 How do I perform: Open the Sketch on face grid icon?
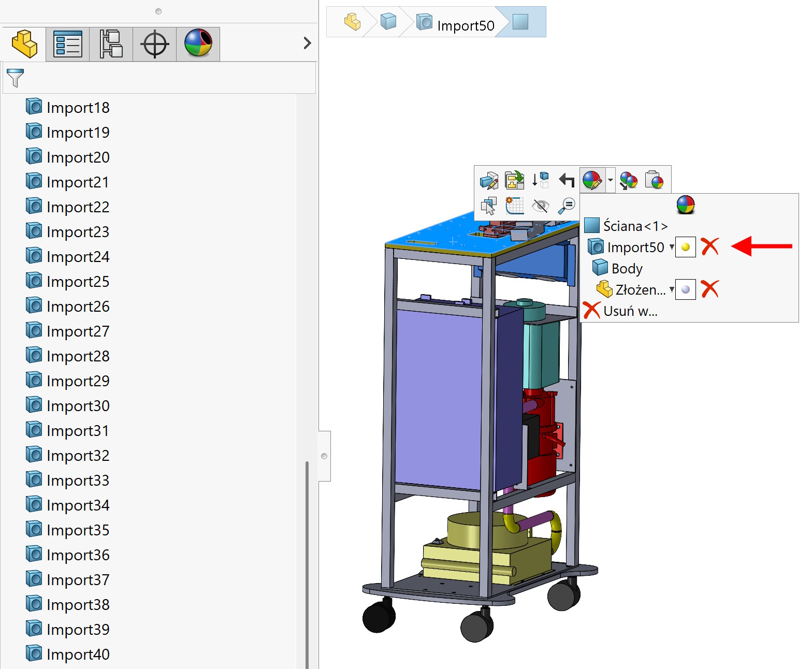[515, 206]
